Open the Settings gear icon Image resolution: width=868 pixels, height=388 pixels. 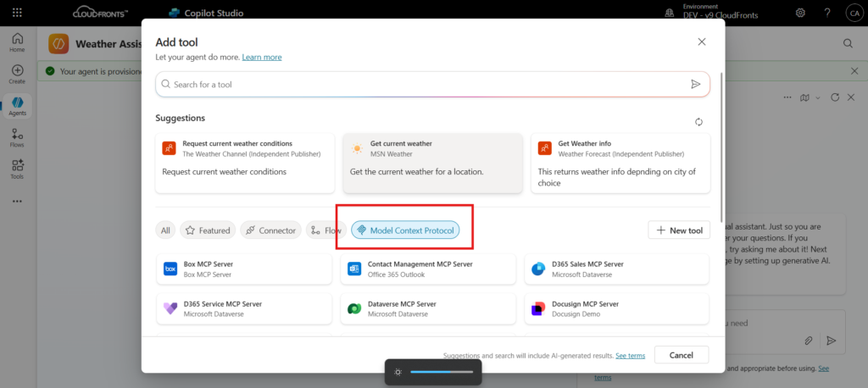tap(800, 13)
